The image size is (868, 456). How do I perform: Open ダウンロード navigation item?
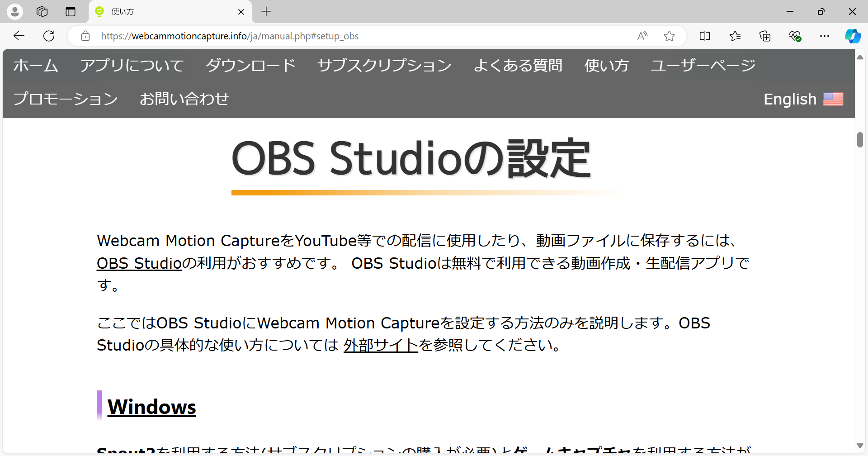[250, 66]
